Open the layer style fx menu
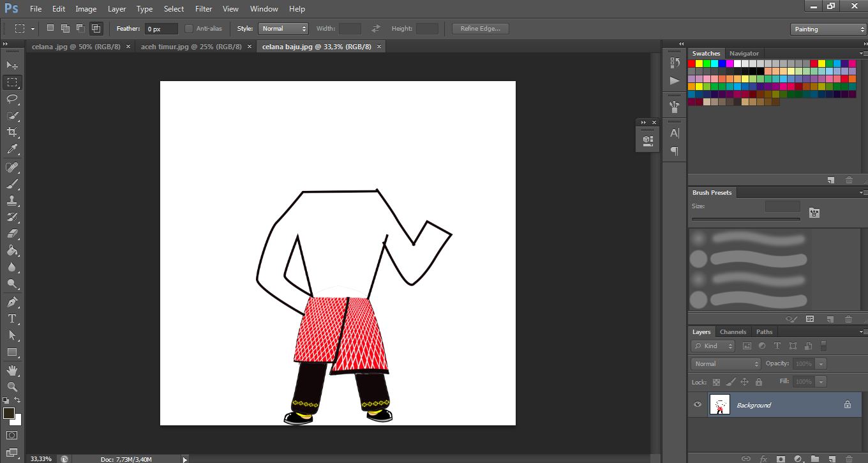The height and width of the screenshot is (463, 868). (x=763, y=459)
